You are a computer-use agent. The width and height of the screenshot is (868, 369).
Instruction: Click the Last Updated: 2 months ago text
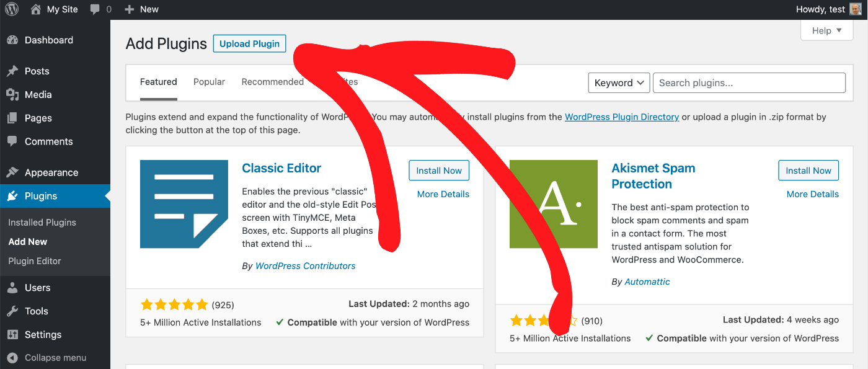tap(409, 304)
